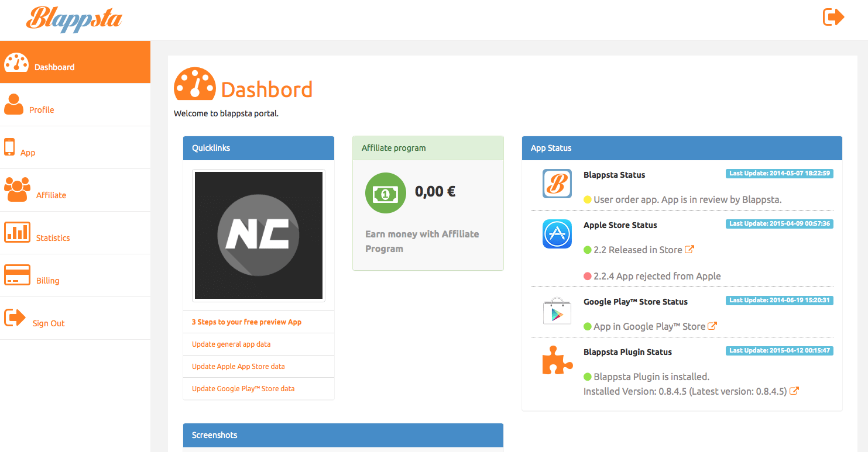Click green dot beside Blappsta Plugin is installed
Screen dimensions: 868x452
pos(588,377)
